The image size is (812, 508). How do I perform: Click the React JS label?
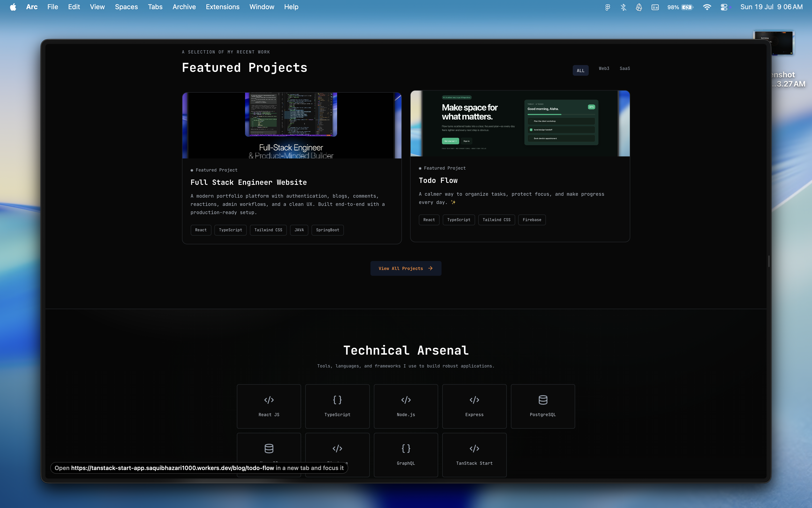click(269, 415)
